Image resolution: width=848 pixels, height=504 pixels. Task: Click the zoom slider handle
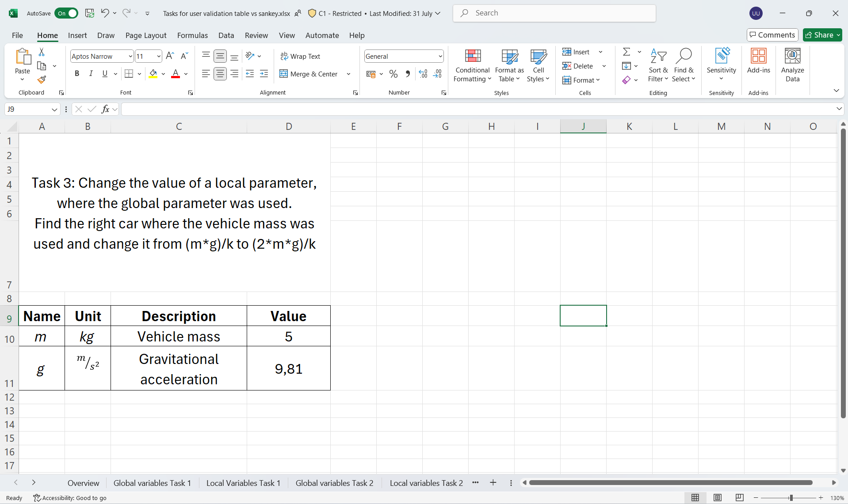point(791,498)
